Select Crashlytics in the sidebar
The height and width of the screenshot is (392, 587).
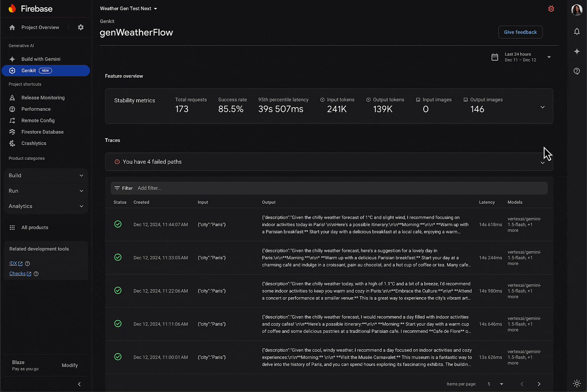point(34,143)
